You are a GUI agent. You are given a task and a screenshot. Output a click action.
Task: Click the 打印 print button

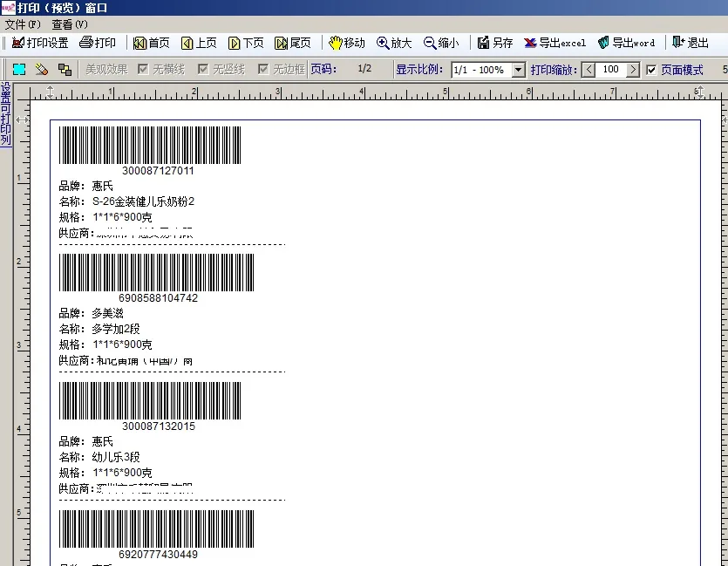[98, 43]
